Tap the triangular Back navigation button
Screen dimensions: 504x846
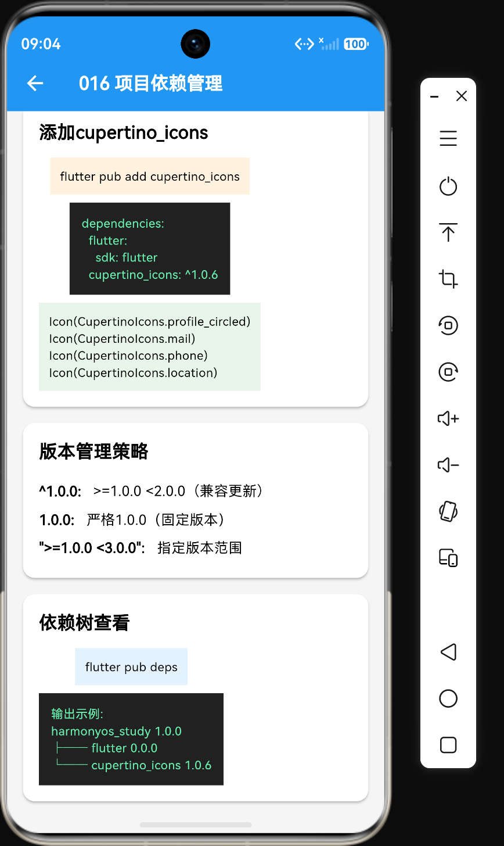pyautogui.click(x=448, y=652)
